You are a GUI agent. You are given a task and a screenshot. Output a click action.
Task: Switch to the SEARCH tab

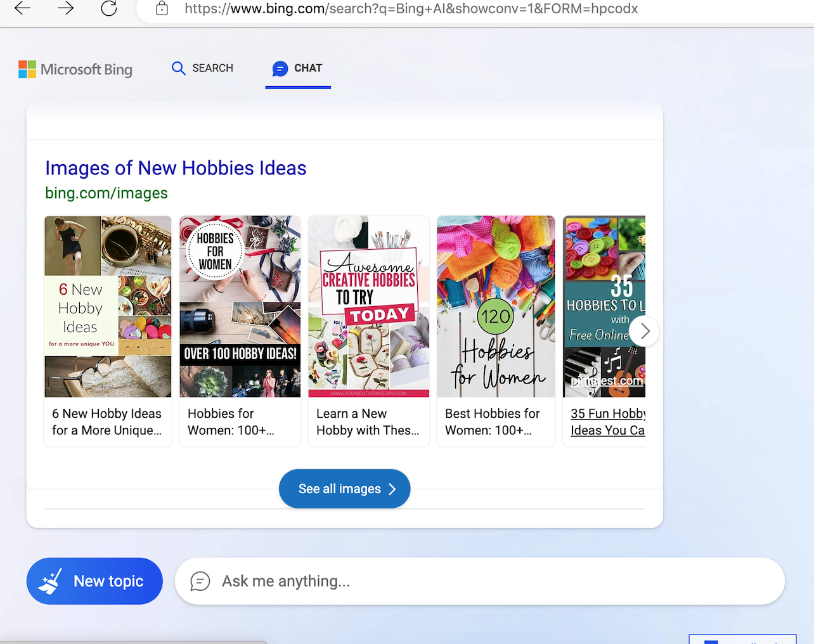tap(203, 68)
